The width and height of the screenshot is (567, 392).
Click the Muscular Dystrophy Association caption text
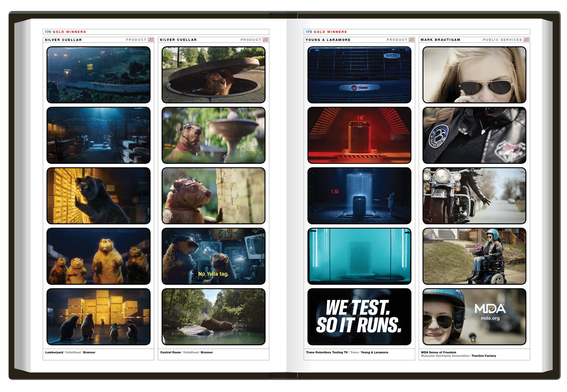pos(445,356)
